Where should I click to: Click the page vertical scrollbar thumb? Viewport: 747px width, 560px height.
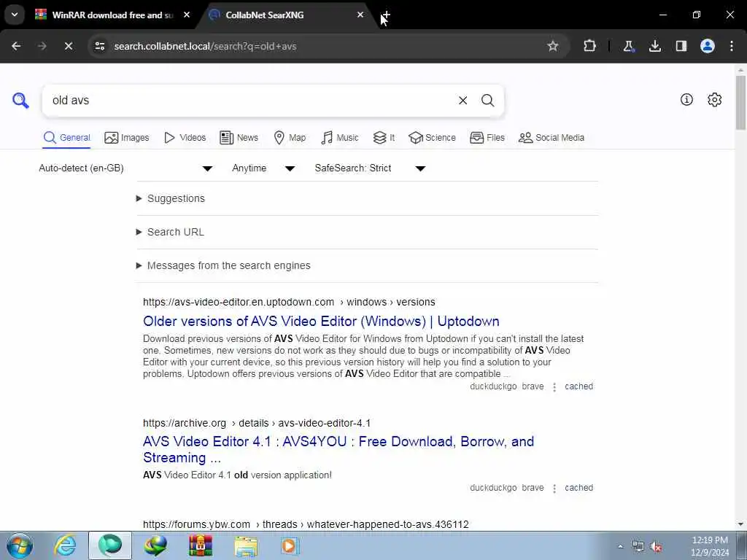(x=740, y=102)
